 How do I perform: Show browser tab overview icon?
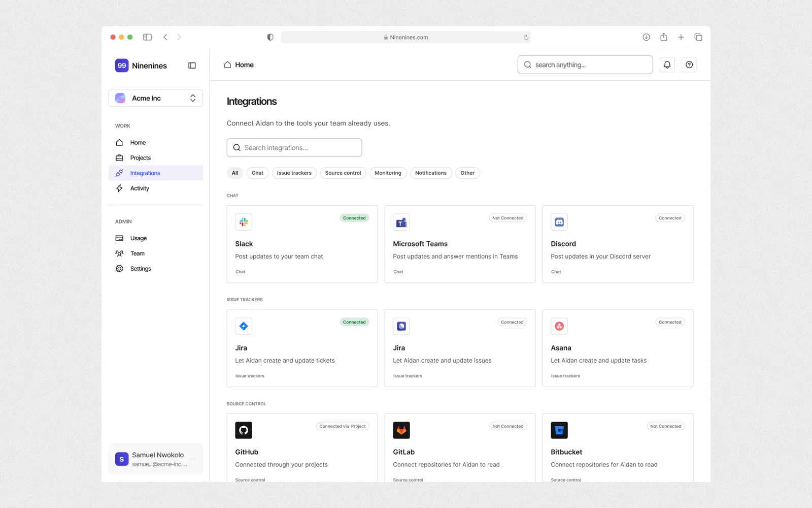tap(698, 37)
